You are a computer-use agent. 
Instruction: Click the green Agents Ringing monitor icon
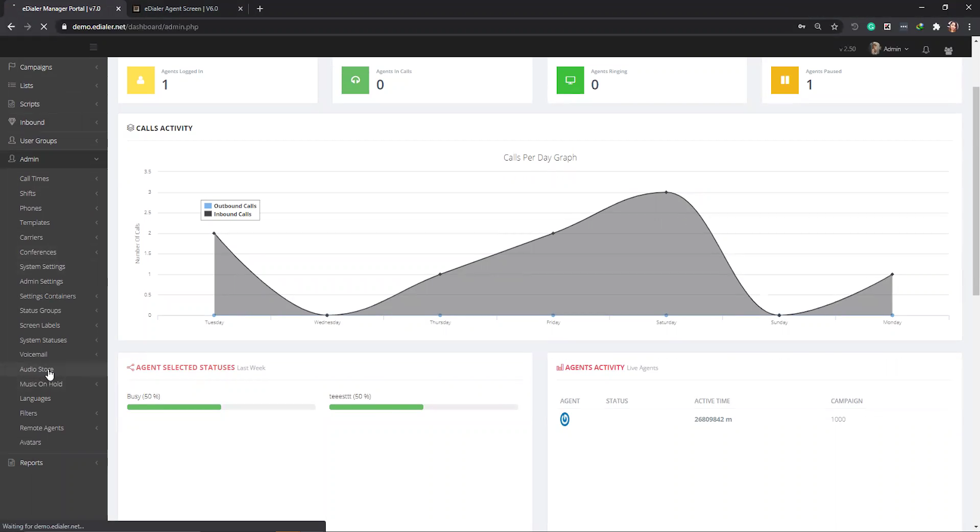(x=570, y=80)
